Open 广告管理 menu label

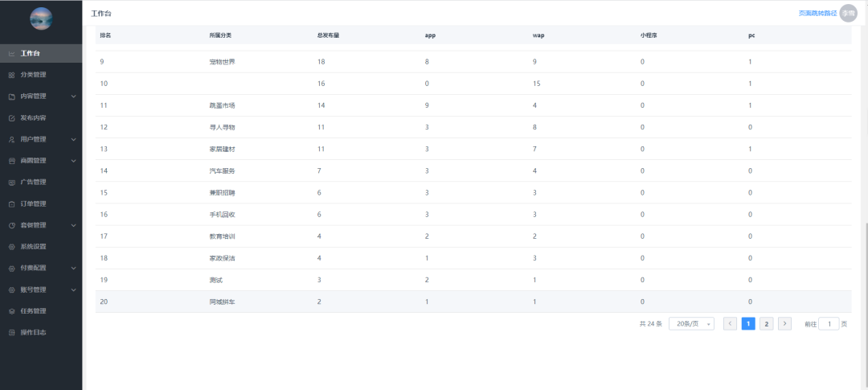(33, 183)
